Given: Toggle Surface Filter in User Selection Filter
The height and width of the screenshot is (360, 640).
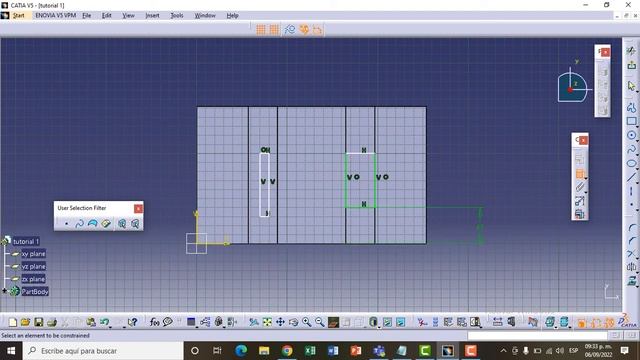Looking at the screenshot, I should tap(93, 224).
